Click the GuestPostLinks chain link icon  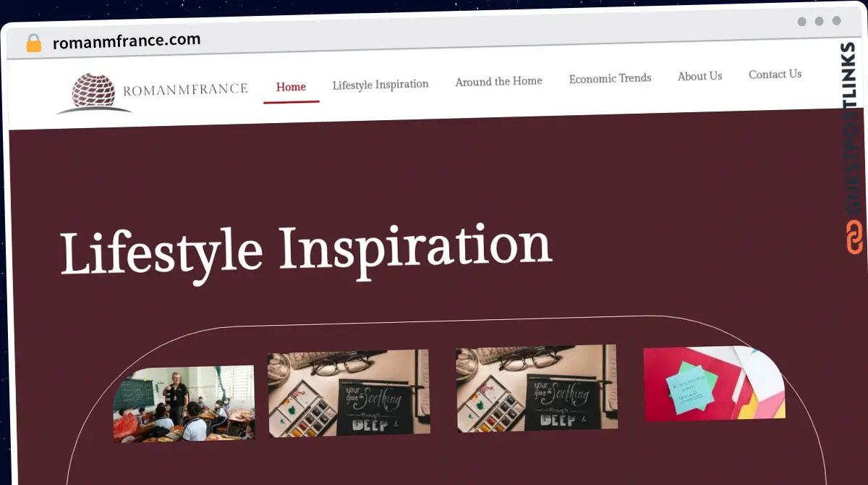tap(854, 237)
